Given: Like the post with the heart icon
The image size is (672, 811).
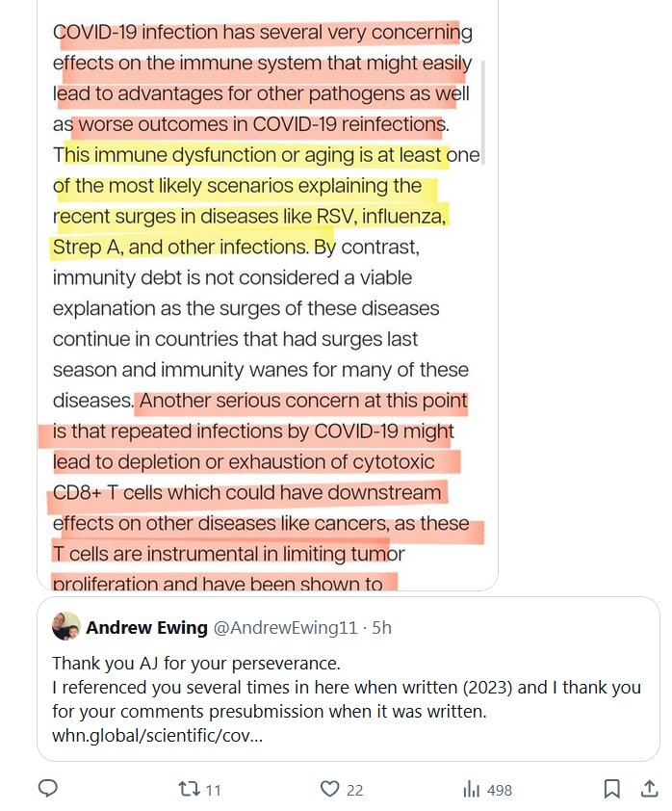Looking at the screenshot, I should pos(330,789).
